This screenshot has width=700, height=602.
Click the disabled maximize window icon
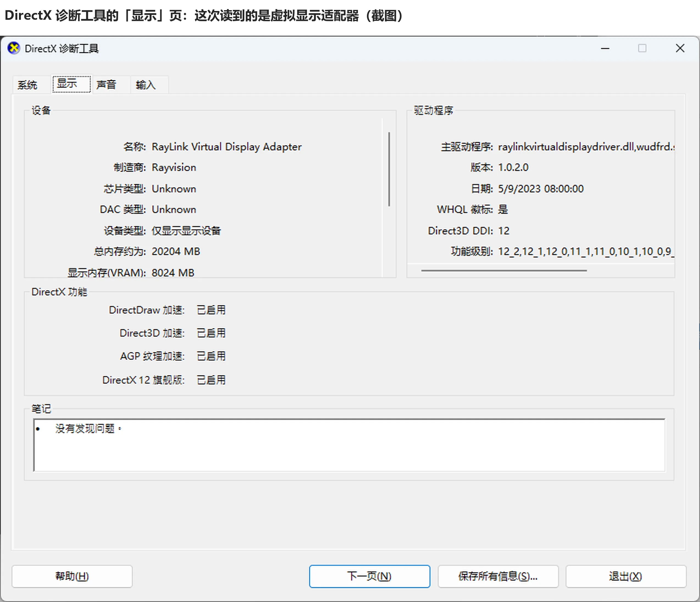point(642,48)
